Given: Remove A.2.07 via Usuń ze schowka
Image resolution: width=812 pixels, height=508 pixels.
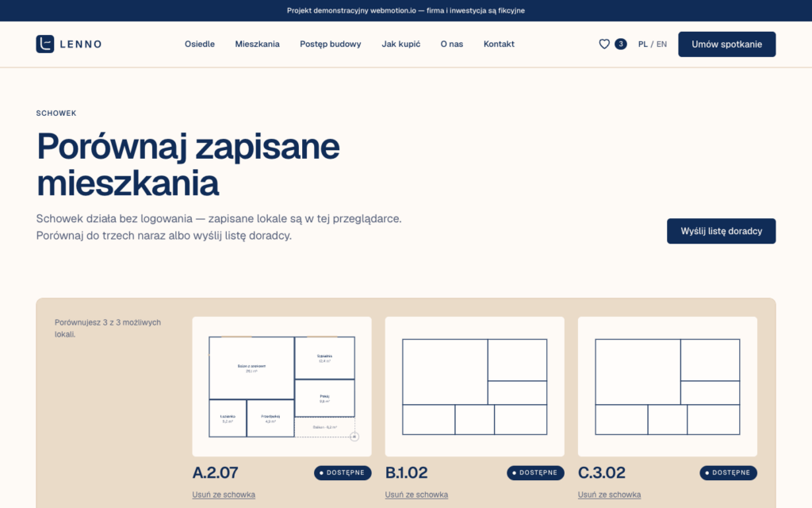Looking at the screenshot, I should pyautogui.click(x=224, y=495).
